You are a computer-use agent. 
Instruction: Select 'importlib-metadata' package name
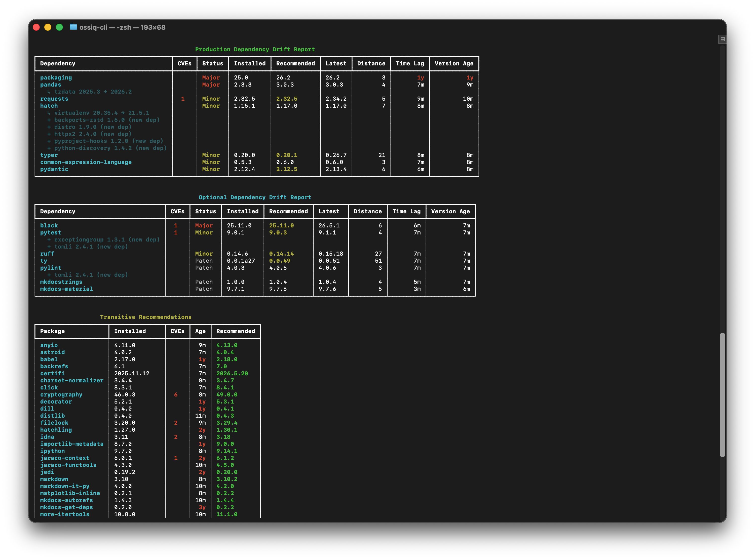(71, 444)
